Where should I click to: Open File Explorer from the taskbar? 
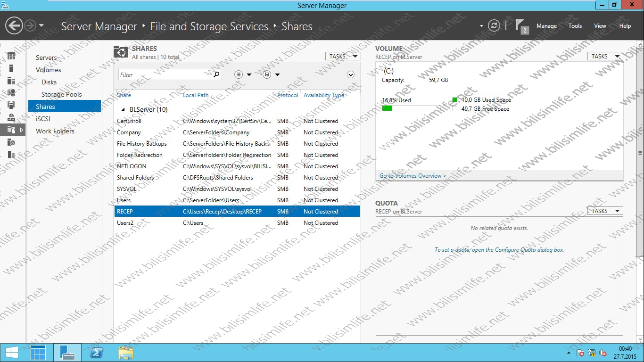point(126,353)
